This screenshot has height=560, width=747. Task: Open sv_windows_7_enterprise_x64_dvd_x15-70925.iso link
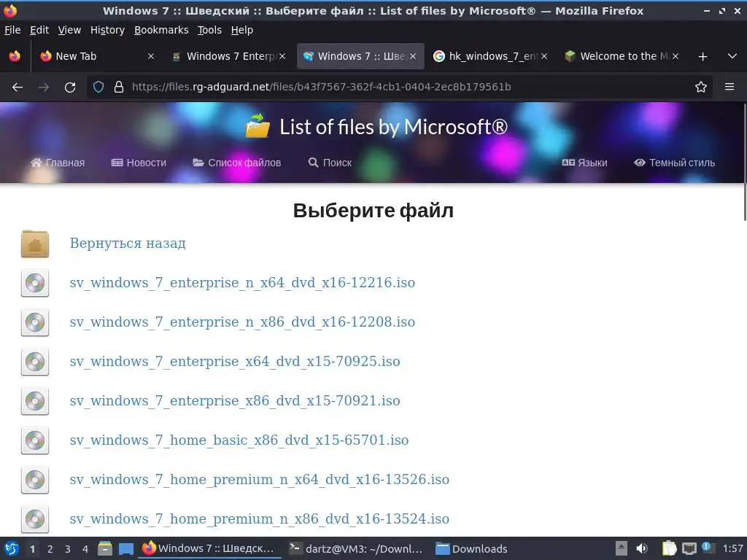(235, 362)
